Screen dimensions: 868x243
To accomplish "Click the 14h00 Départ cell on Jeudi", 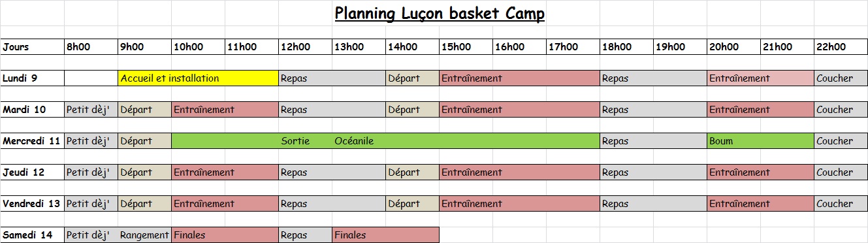I will pyautogui.click(x=412, y=172).
